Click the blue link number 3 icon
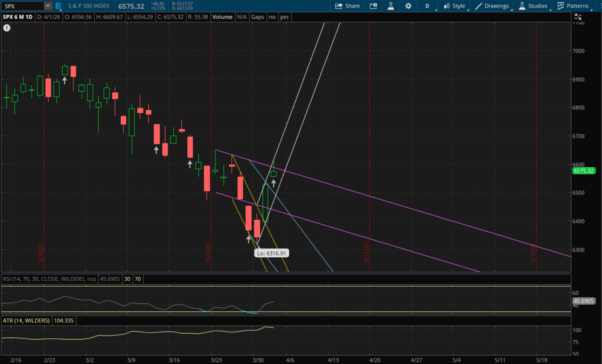The width and height of the screenshot is (602, 364). (x=58, y=6)
